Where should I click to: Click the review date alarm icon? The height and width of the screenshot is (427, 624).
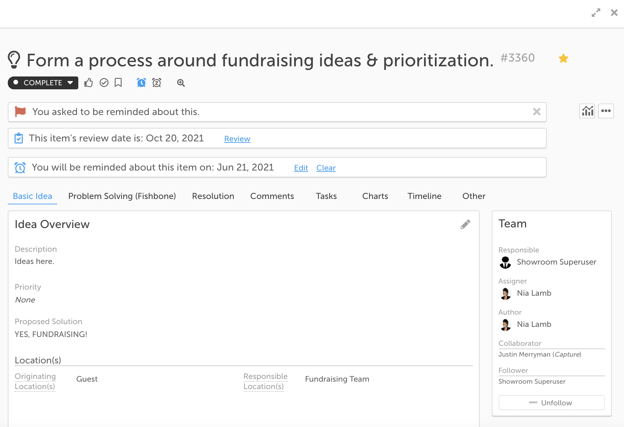[157, 82]
